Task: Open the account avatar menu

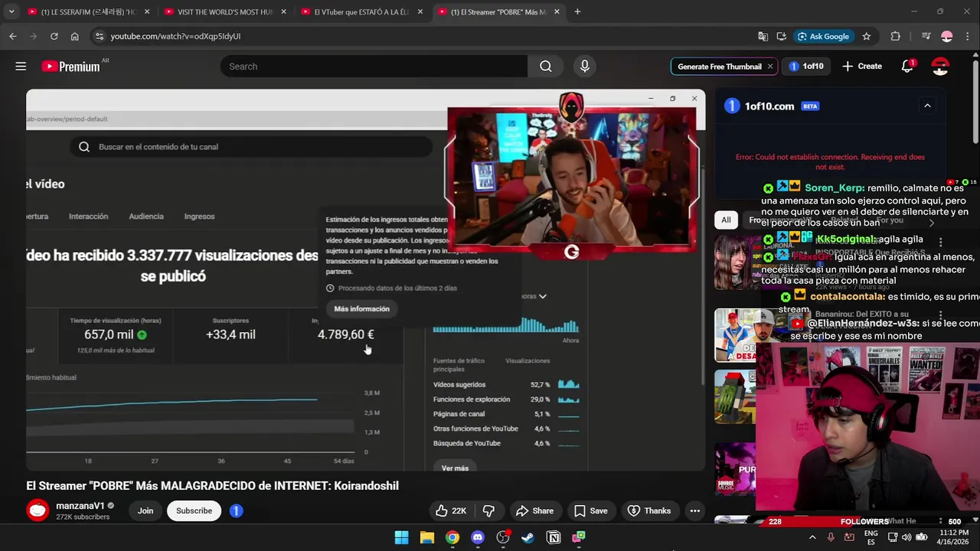Action: [941, 67]
